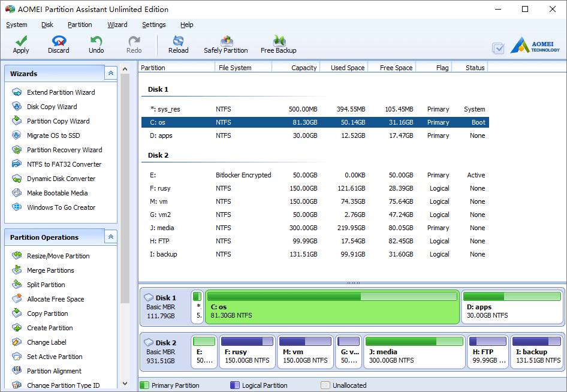Viewport: 567px width, 392px height.
Task: Select Disk 2 header in disk map
Action: [x=165, y=351]
